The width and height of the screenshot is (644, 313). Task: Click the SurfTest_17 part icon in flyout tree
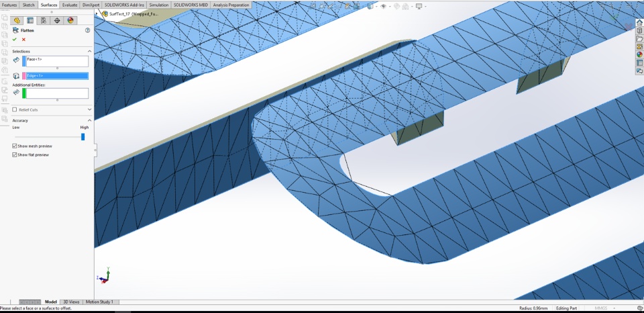[x=105, y=13]
